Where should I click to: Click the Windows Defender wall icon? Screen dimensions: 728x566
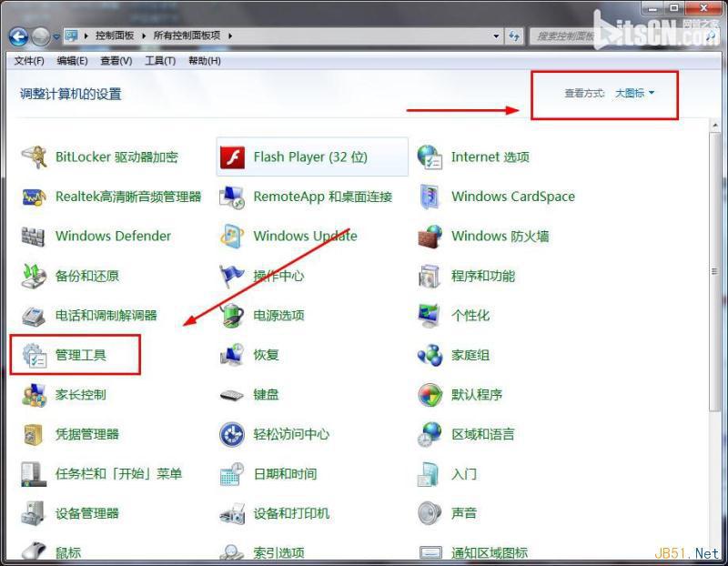point(35,236)
